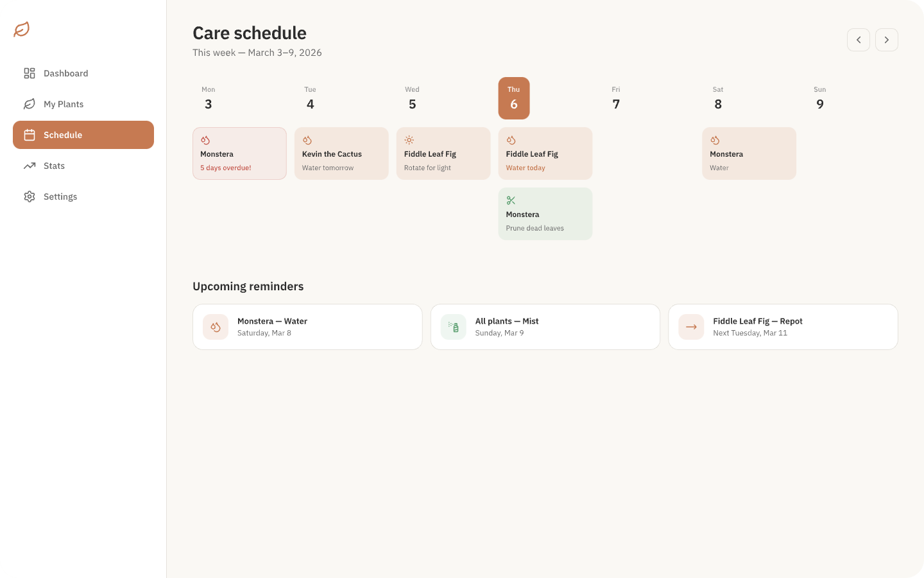924x578 pixels.
Task: Click water drop icon on Kevin the Cactus card
Action: tap(307, 140)
